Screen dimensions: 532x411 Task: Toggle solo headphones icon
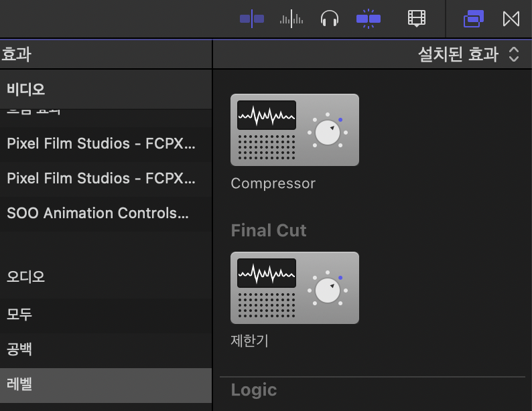click(330, 18)
